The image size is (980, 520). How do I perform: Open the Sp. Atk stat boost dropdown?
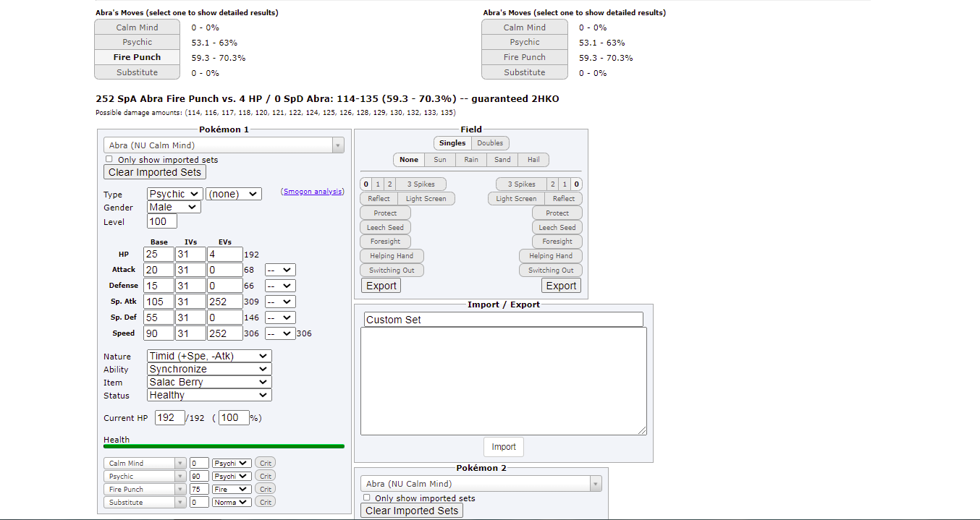(x=280, y=302)
